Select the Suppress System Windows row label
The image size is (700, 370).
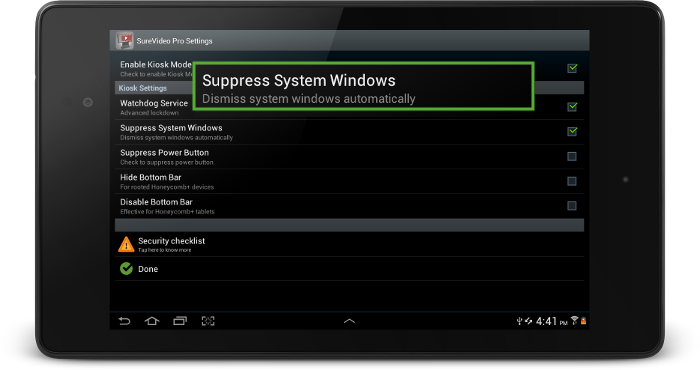171,128
